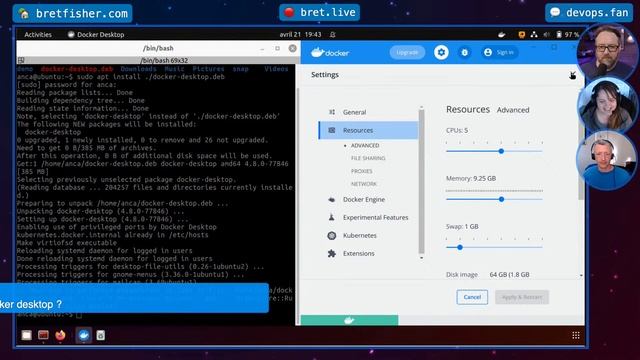The width and height of the screenshot is (640, 360).
Task: Click the down arrow of Resources panel scrollbar
Action: tap(581, 276)
